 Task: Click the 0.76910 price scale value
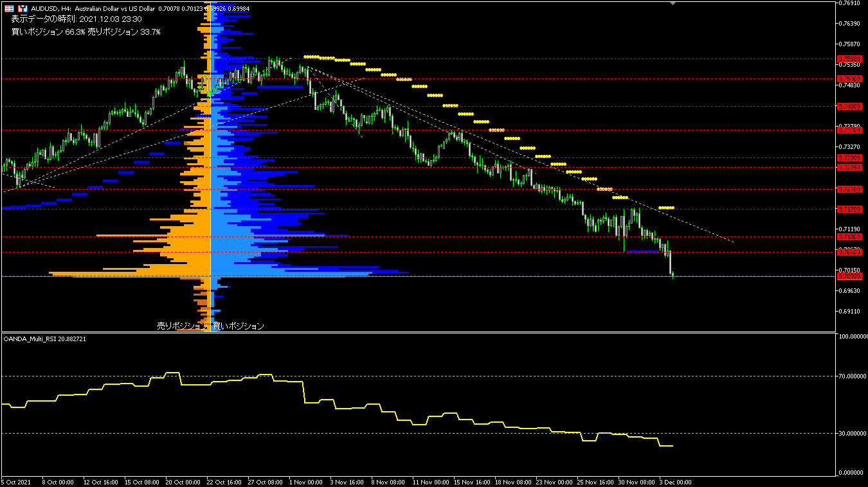850,3
